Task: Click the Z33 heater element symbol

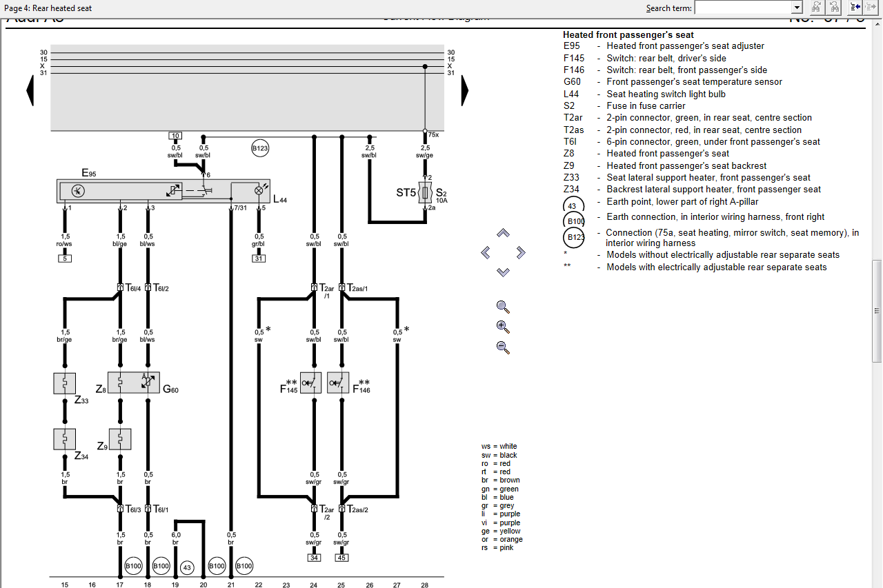Action: tap(65, 383)
